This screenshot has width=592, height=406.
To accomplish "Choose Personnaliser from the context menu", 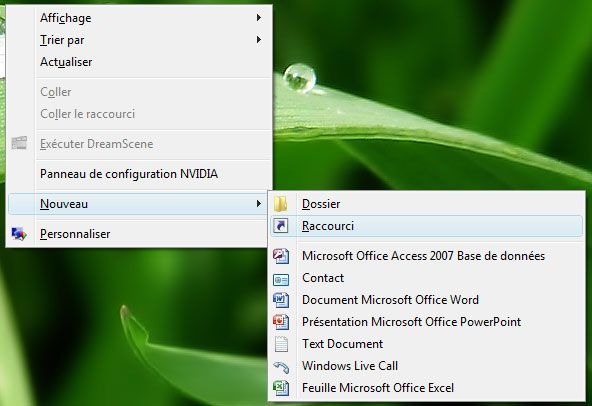I will [139, 234].
